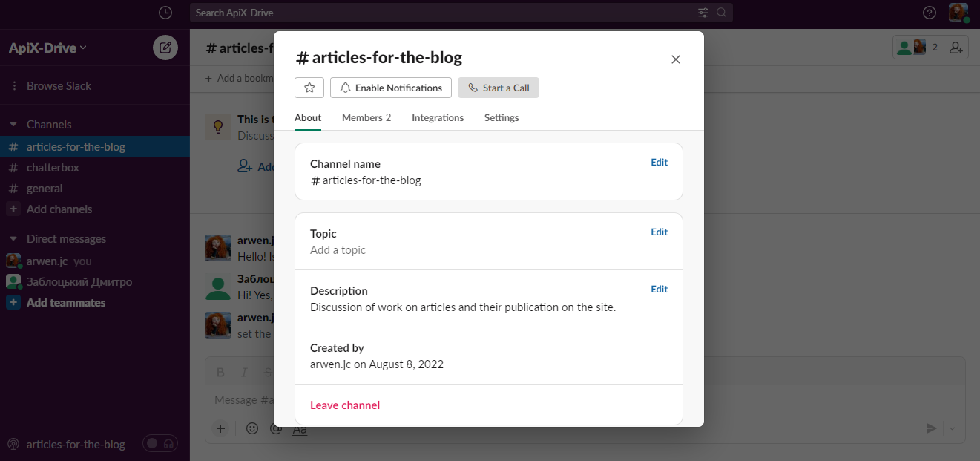
Task: Collapse the Direct messages section
Action: 13,239
